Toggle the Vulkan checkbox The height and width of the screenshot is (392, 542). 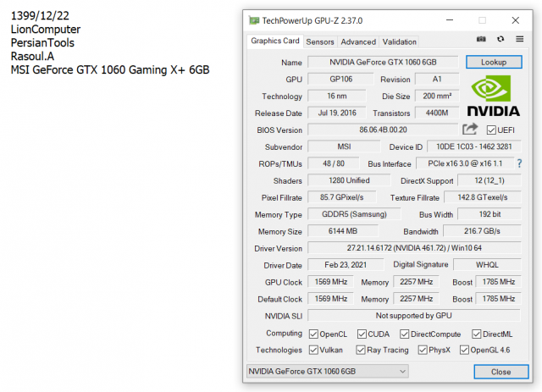point(313,350)
